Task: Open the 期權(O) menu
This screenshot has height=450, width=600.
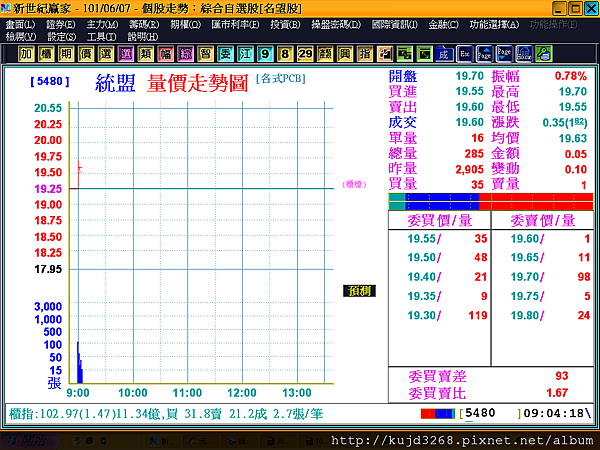Action: click(x=186, y=24)
